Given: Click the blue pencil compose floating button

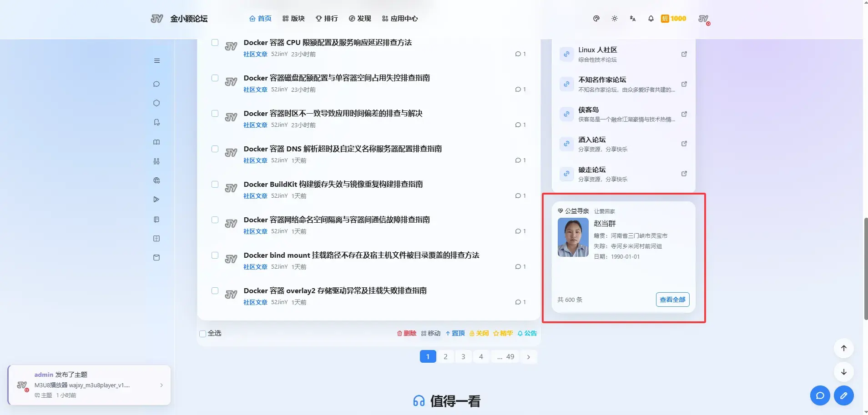Looking at the screenshot, I should (843, 395).
